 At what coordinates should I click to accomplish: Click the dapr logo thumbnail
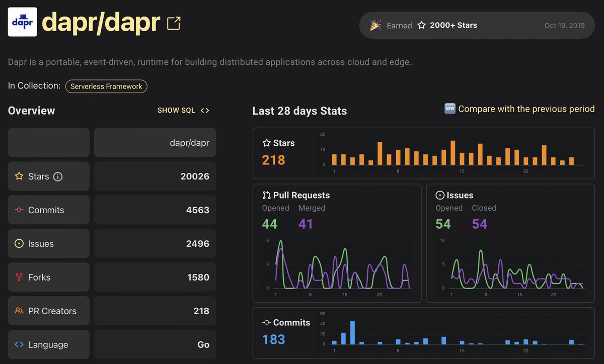coord(23,22)
